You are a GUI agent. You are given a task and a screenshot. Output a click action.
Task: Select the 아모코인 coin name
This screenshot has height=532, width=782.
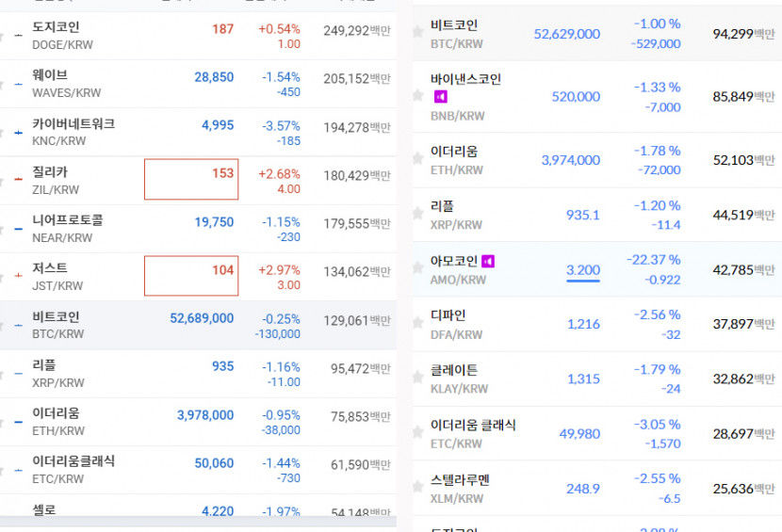(454, 261)
